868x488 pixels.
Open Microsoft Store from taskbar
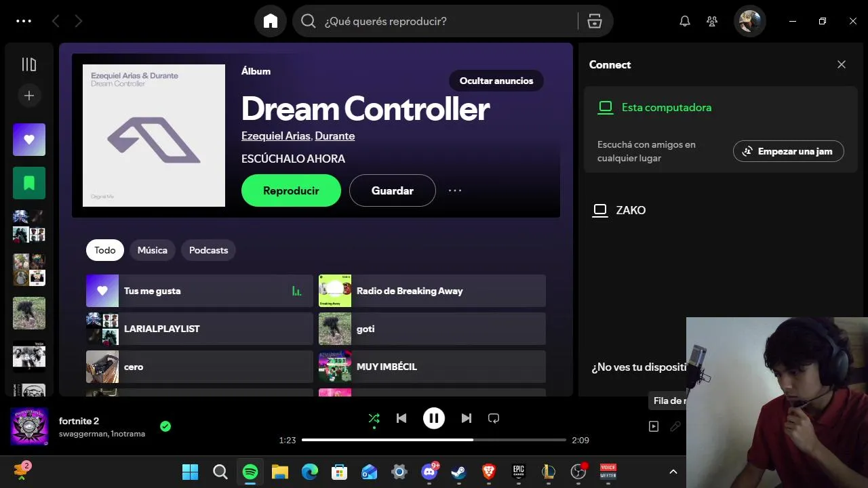coord(340,471)
